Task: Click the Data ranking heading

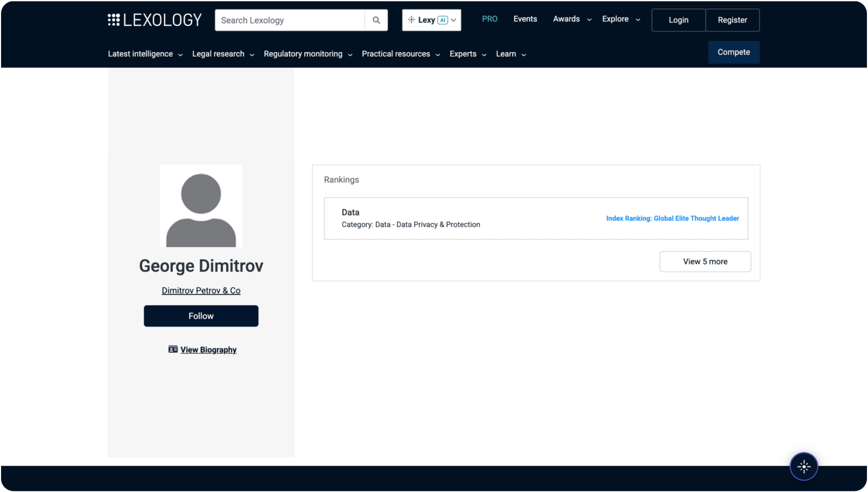Action: pos(350,212)
